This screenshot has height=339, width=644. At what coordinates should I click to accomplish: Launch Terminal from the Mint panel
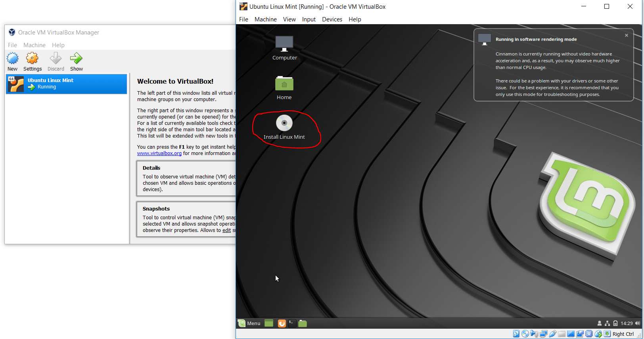point(292,323)
